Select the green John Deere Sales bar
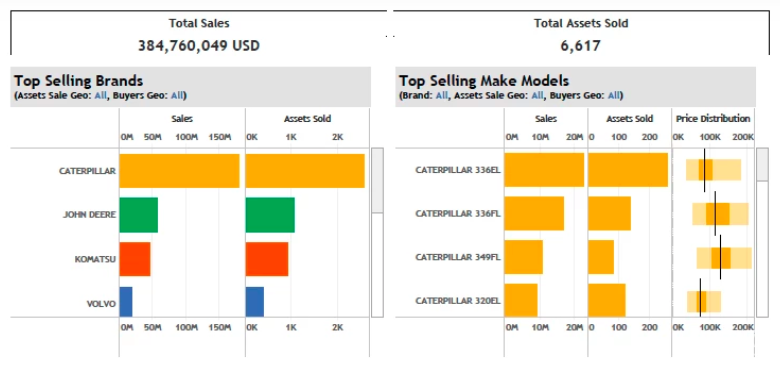The height and width of the screenshot is (371, 780). [138, 215]
